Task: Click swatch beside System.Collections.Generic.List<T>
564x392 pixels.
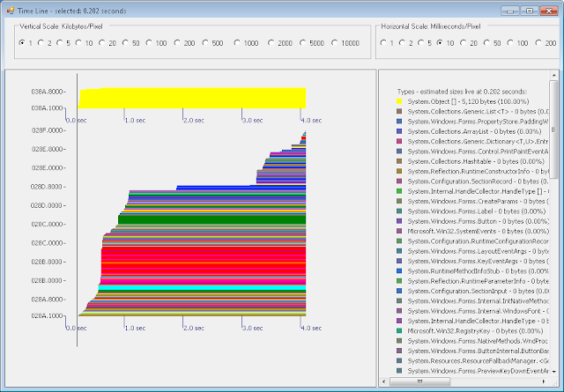Action: point(399,112)
